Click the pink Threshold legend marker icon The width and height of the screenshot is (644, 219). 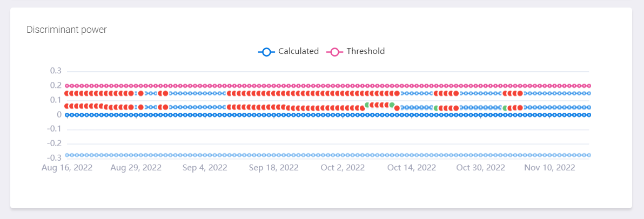click(x=335, y=52)
